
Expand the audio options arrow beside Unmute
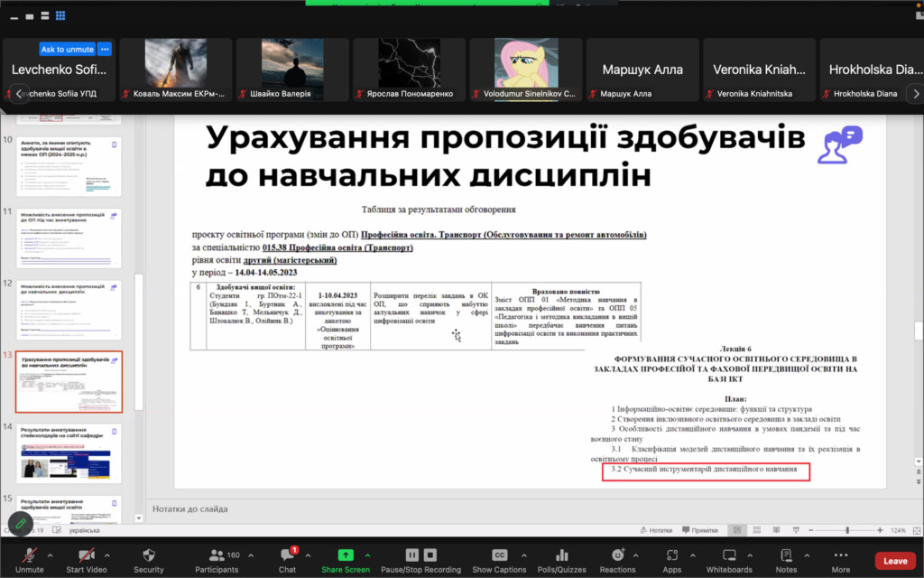[50, 555]
